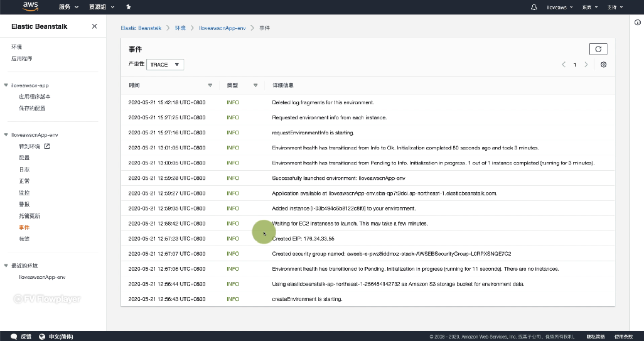Collapse the 最近的环境 section
Image resolution: width=644 pixels, height=341 pixels.
[6, 266]
